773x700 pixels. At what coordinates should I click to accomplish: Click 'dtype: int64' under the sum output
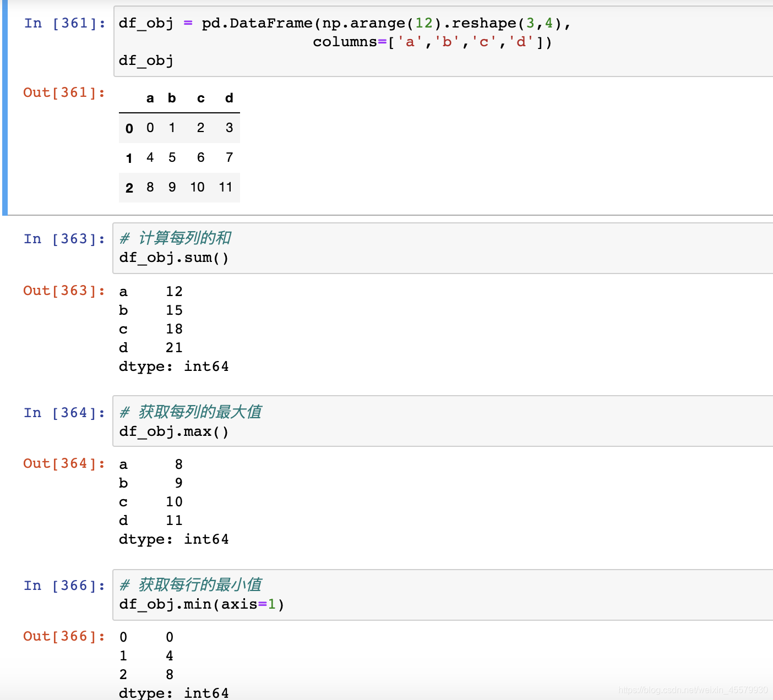173,367
